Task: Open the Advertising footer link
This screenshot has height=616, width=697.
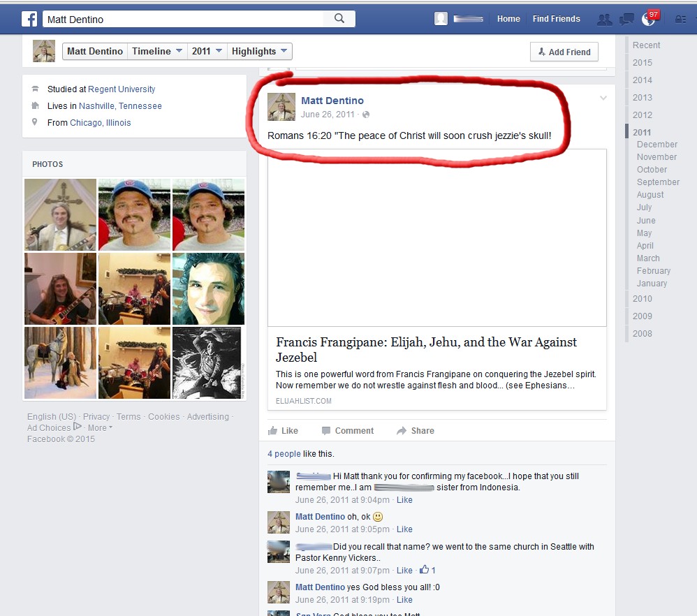Action: pos(207,416)
